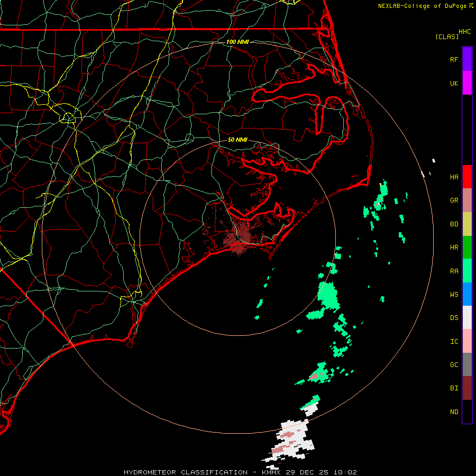Click the HA legend label
476x476 pixels.
[x=454, y=177]
